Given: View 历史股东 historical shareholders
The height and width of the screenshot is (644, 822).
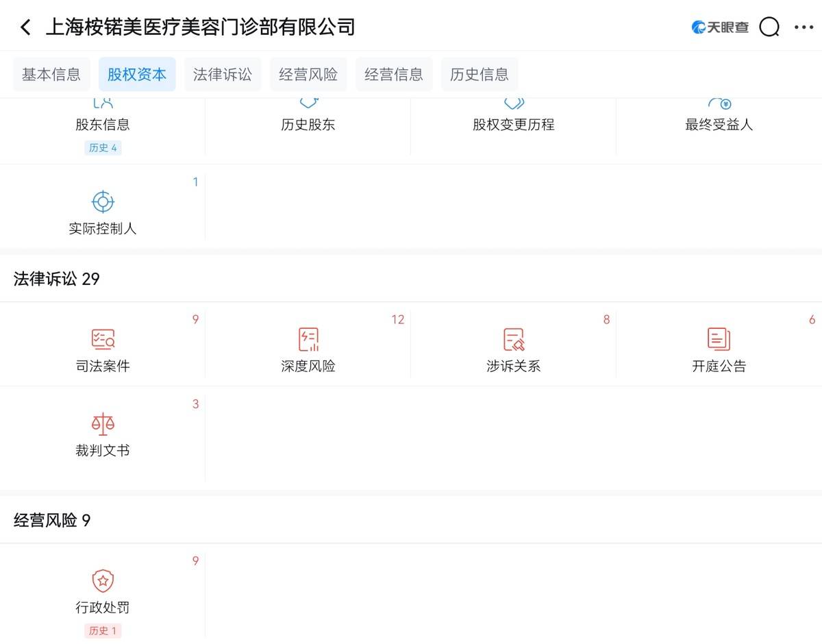Looking at the screenshot, I should pos(308,116).
